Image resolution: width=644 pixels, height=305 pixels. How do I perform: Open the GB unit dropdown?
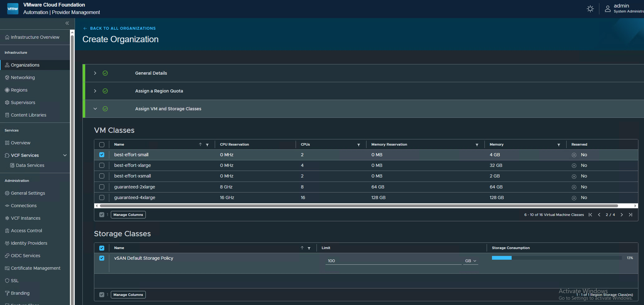[471, 261]
